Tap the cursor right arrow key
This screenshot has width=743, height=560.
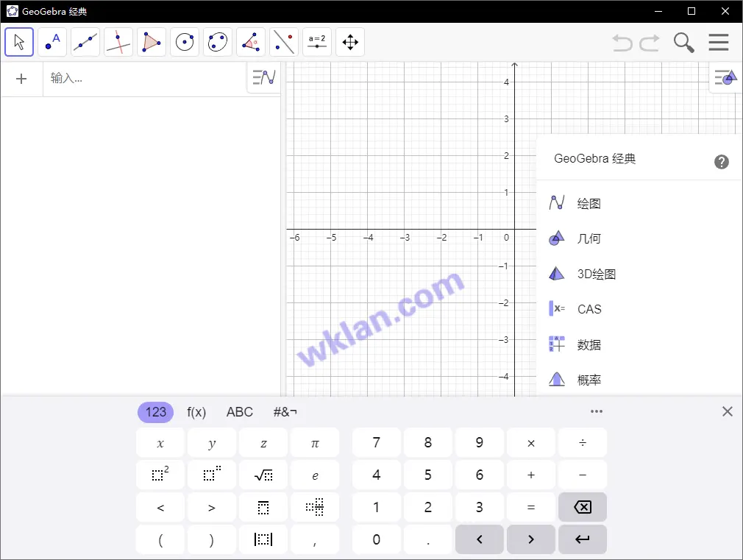pyautogui.click(x=531, y=539)
